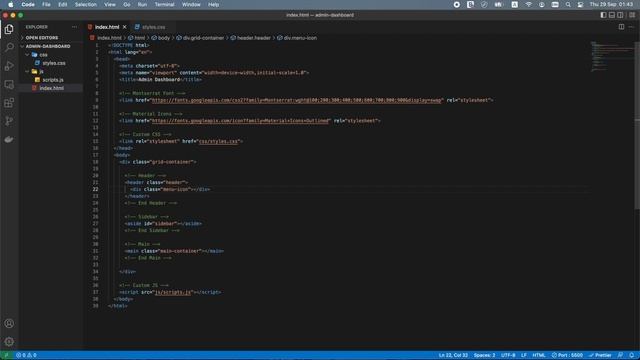Viewport: 640px width, 360px height.
Task: Open the Extensions view
Action: click(x=9, y=103)
